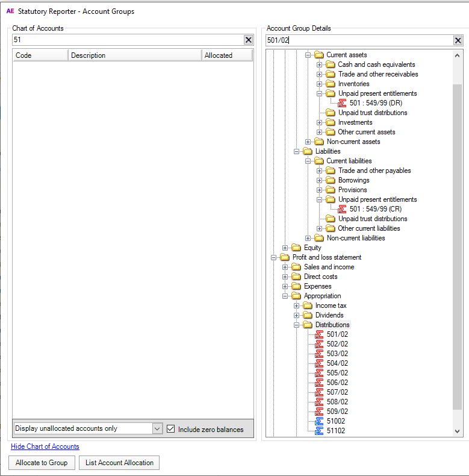Click the red icon for 501 : 549/99 (CR)

pos(342,209)
